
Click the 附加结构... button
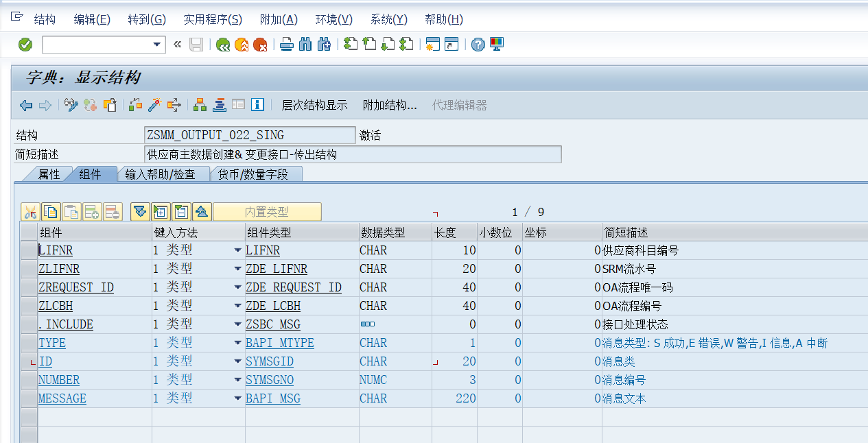coord(390,105)
